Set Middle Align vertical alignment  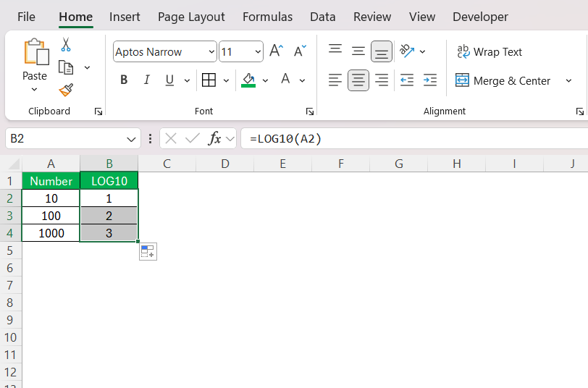coord(358,51)
